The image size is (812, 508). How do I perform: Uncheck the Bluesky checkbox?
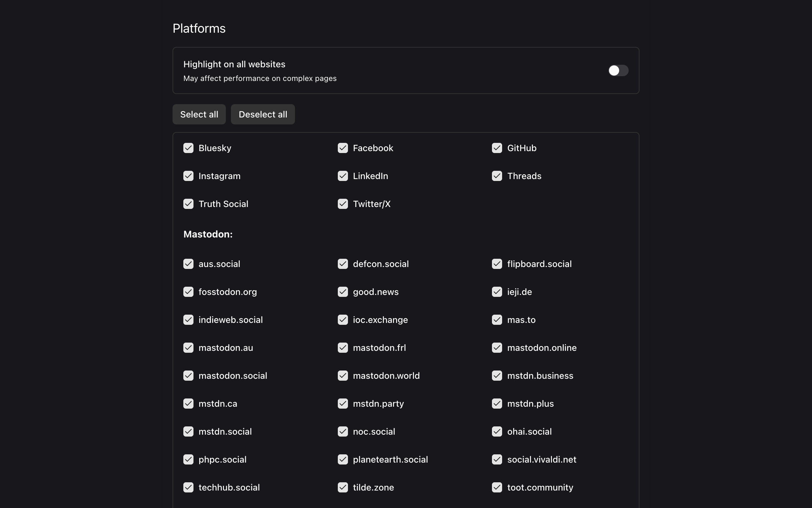point(188,148)
